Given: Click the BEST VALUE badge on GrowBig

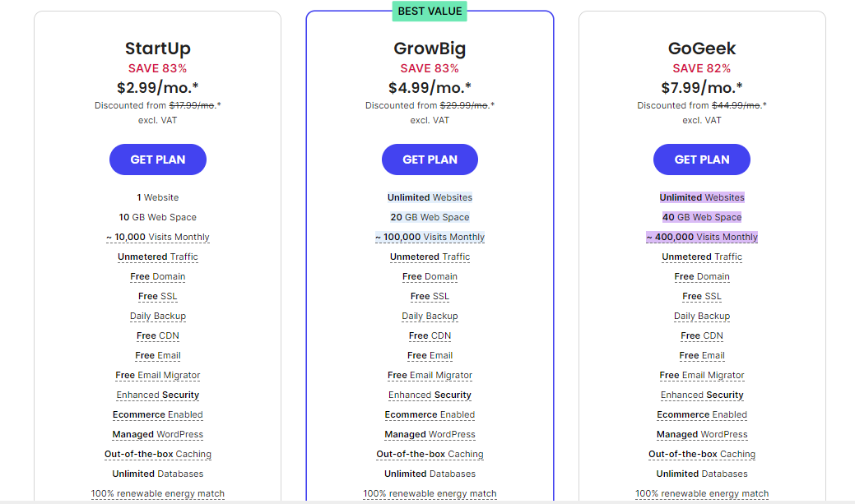Looking at the screenshot, I should pos(430,11).
